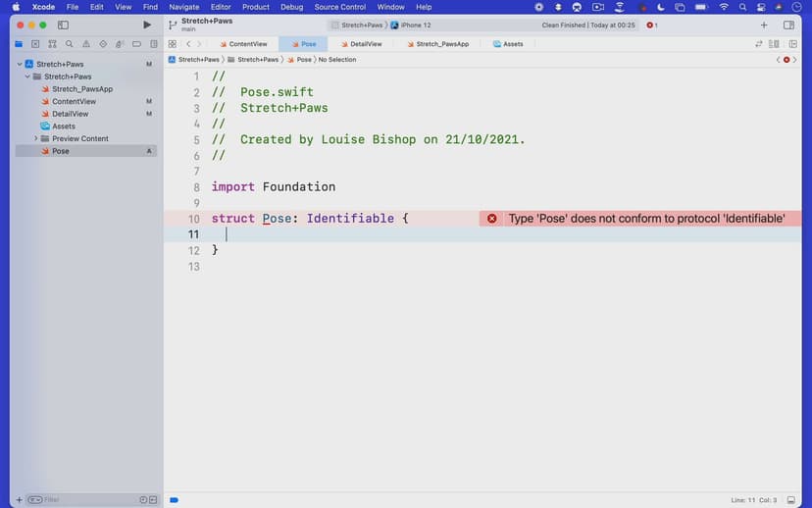Click the red error count indicator in toolbar
Viewport: 812px width, 508px height.
652,25
